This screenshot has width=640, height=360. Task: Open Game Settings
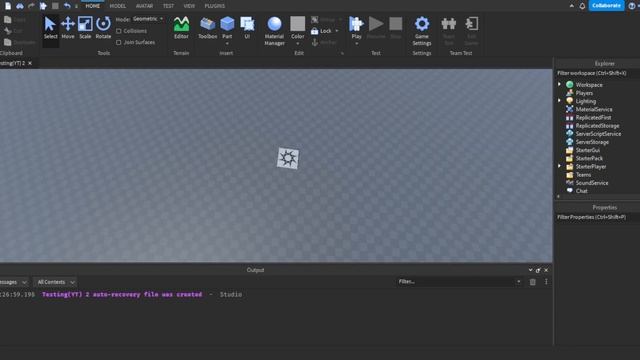click(x=422, y=31)
